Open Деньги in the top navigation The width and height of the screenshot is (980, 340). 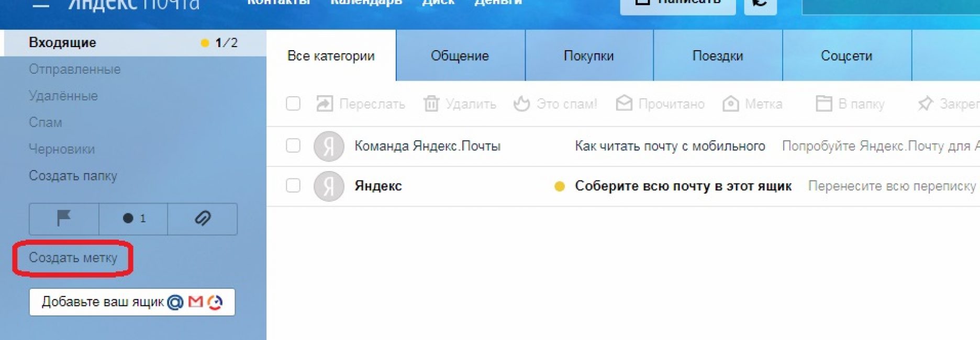pos(498,3)
